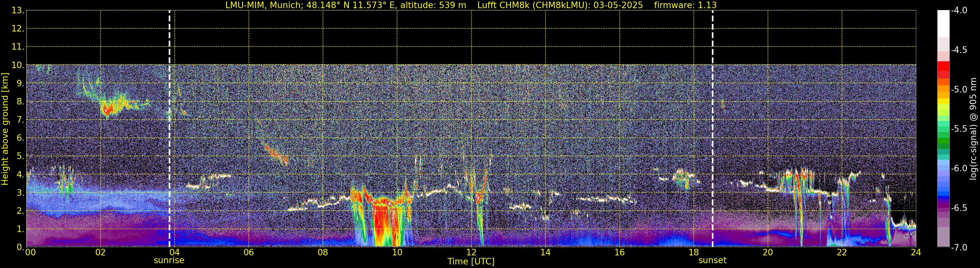This screenshot has height=268, width=980.
Task: Click the '-6.0' label on the colorbar
Action: (959, 168)
